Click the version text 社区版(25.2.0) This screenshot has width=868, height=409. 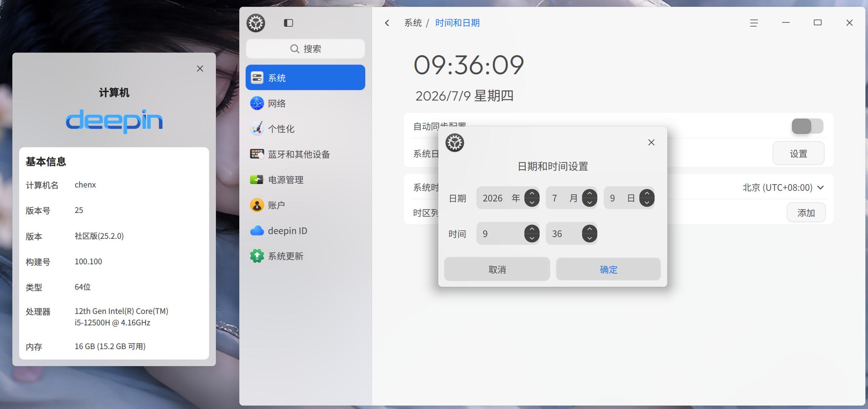click(x=99, y=236)
